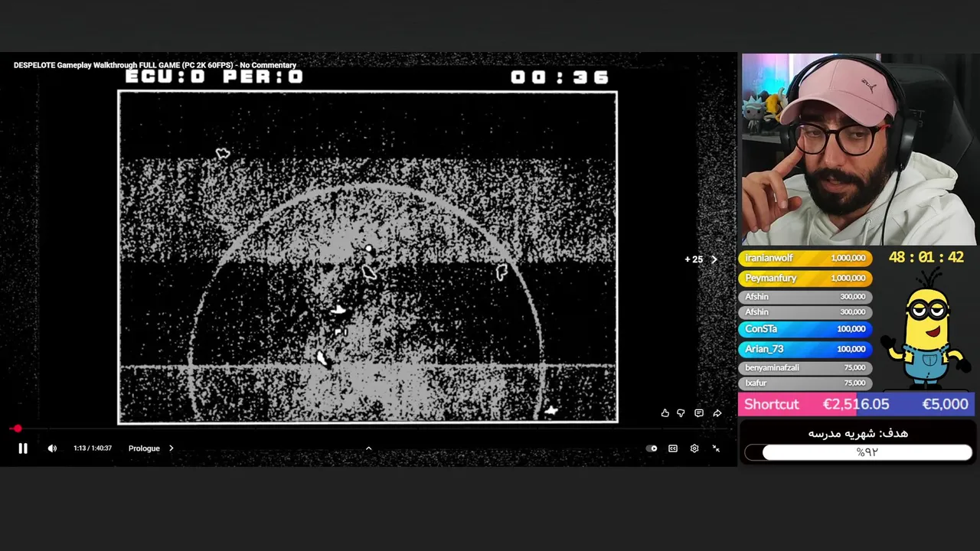980x551 pixels.
Task: Click the minion character image
Action: pyautogui.click(x=925, y=329)
